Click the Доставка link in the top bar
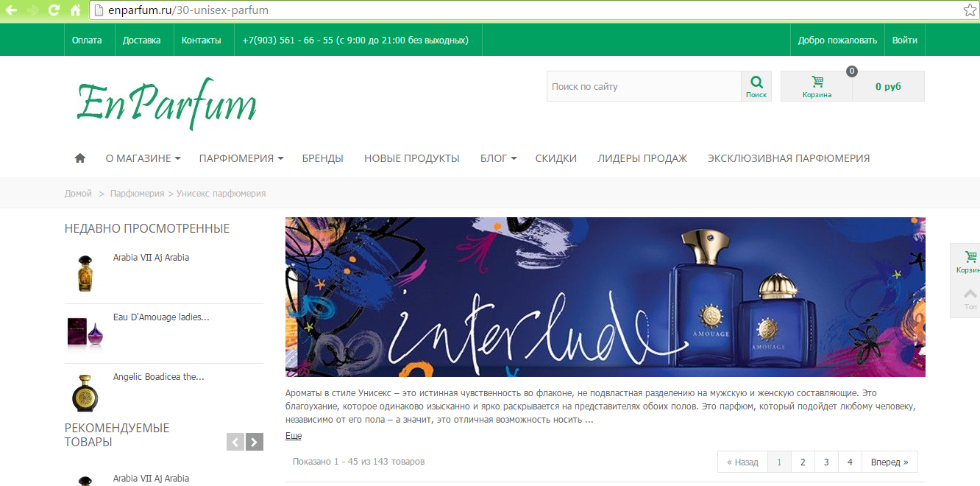980x486 pixels. tap(141, 40)
